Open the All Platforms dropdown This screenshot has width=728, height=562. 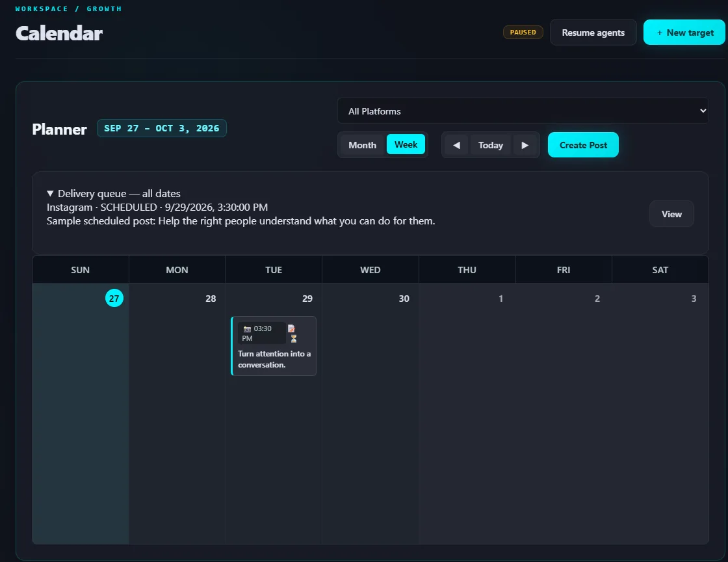tap(523, 111)
